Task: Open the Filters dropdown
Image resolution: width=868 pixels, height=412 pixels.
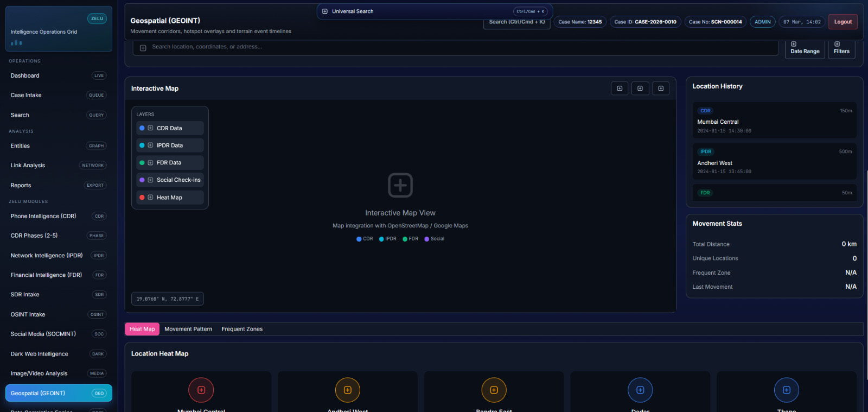Action: [x=841, y=48]
